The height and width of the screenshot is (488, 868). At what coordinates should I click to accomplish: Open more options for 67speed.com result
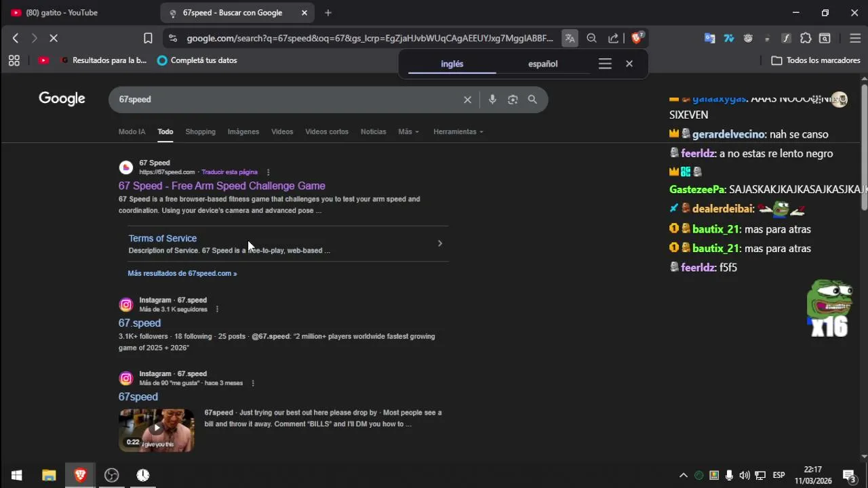tap(269, 172)
